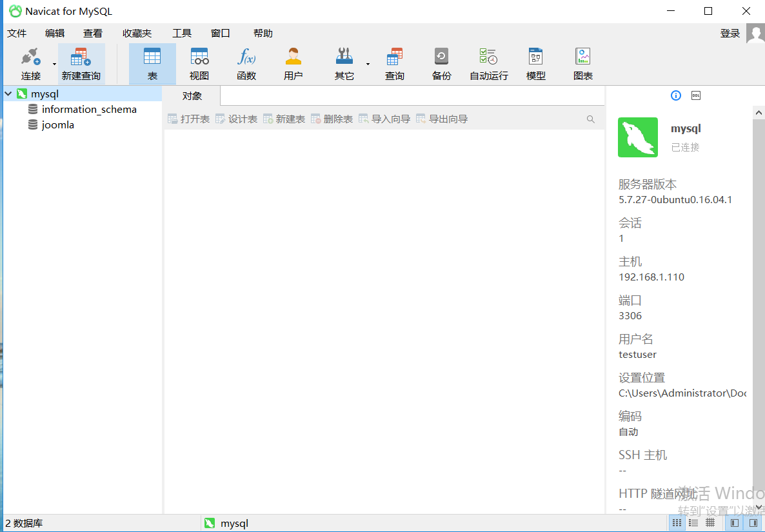Image resolution: width=765 pixels, height=532 pixels.
Task: Expand the 其它 dropdown arrow
Action: (x=368, y=64)
